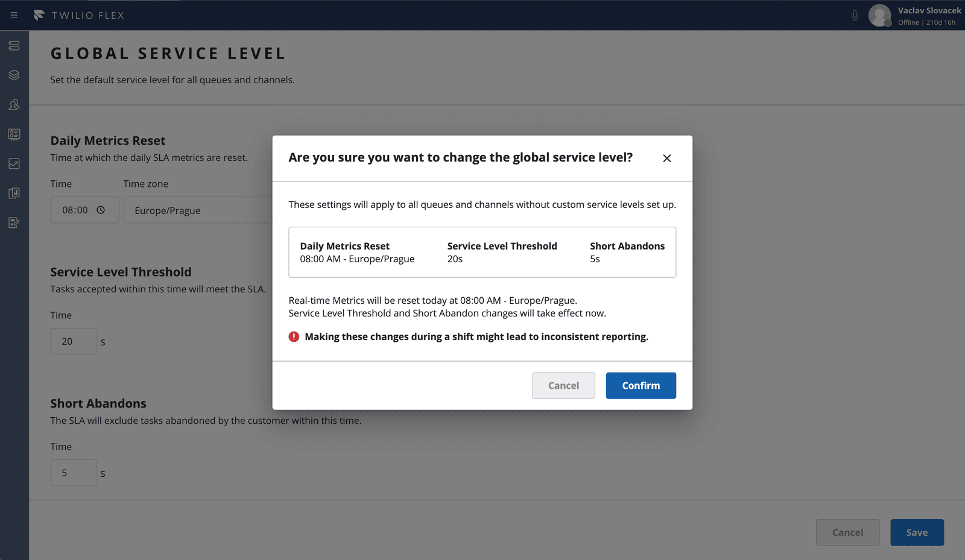The image size is (965, 560).
Task: Open the Reports icon in the sidebar
Action: [14, 193]
